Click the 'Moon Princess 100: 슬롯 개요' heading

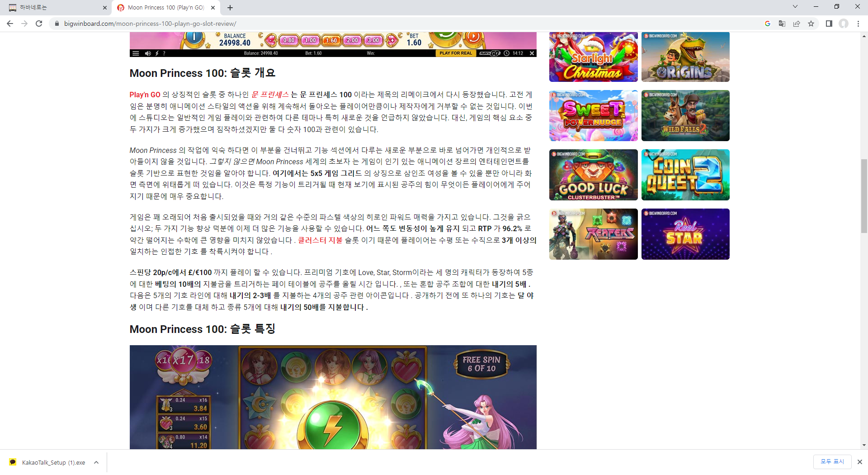coord(203,73)
